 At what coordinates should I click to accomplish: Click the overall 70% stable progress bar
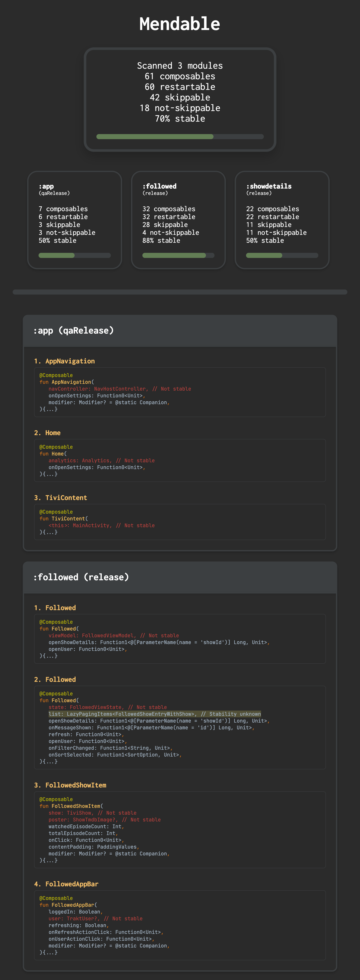180,137
